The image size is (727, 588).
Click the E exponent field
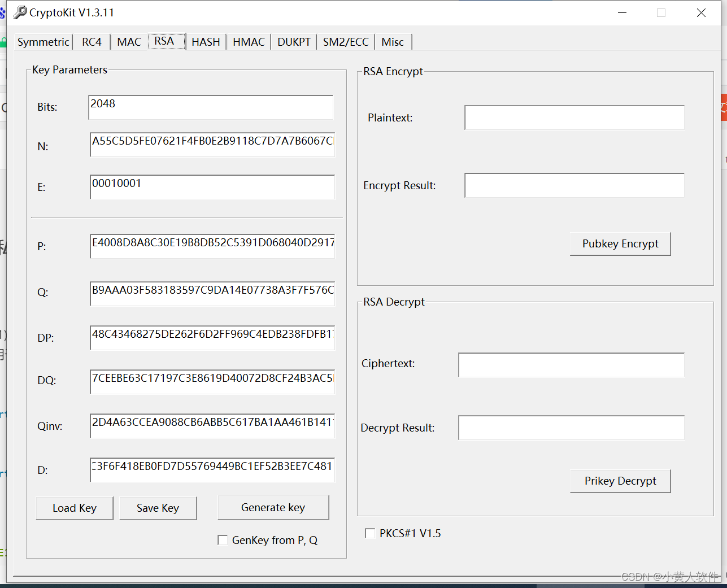click(x=212, y=187)
